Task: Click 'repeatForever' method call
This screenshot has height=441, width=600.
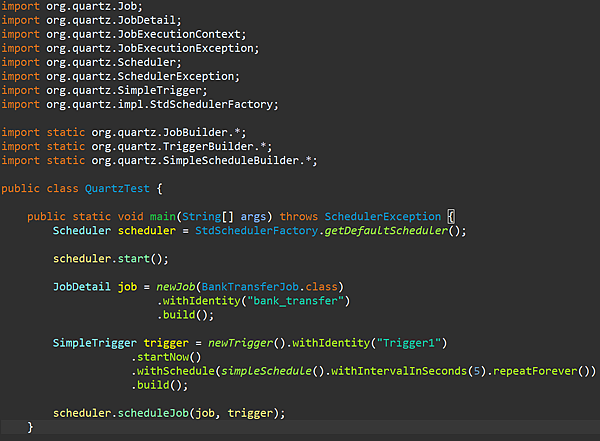Action: pos(535,371)
